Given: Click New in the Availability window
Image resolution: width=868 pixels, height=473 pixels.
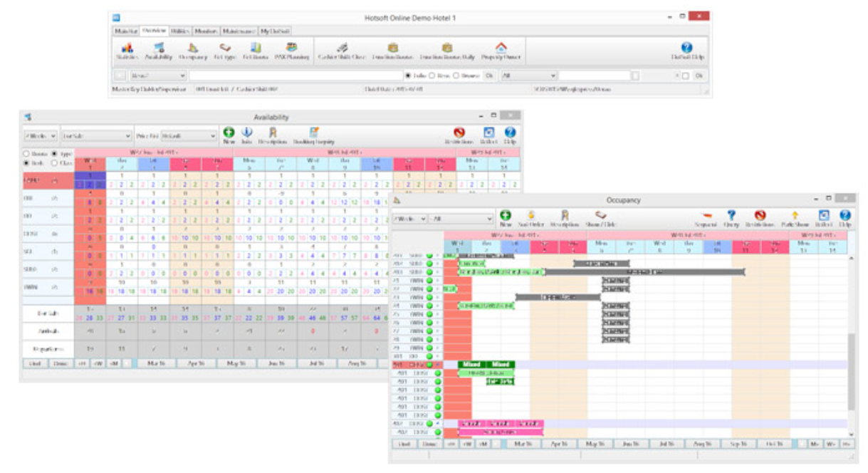Looking at the screenshot, I should coord(229,135).
